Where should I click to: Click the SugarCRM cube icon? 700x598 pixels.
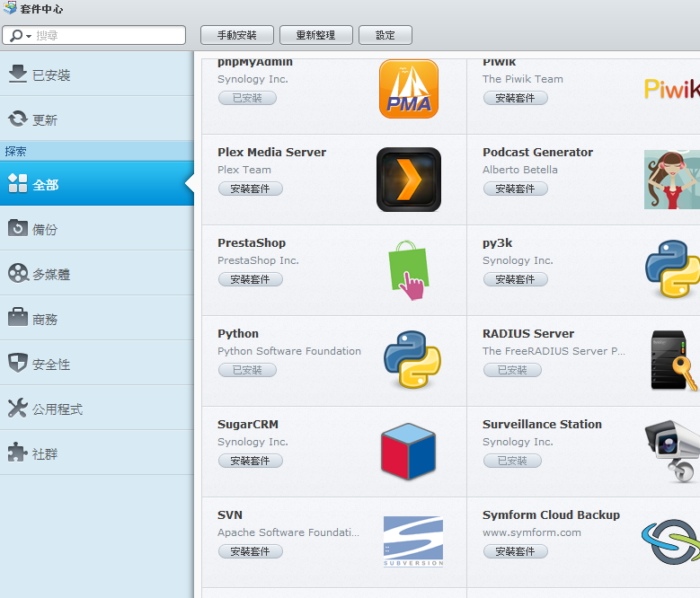409,452
